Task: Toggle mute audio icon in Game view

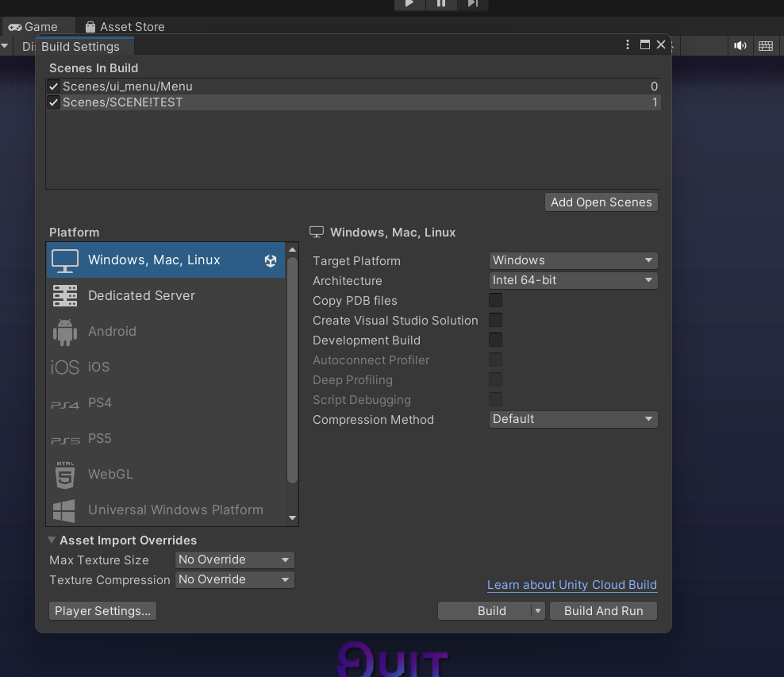Action: [x=740, y=46]
